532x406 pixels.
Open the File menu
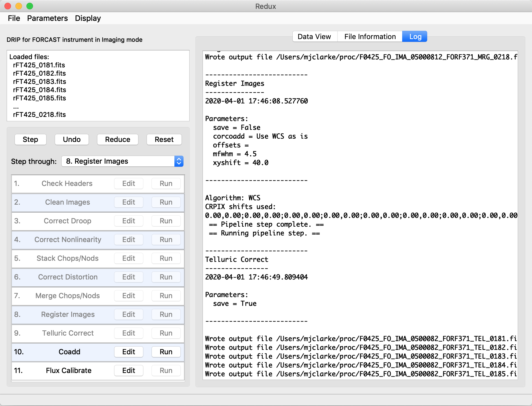(14, 18)
